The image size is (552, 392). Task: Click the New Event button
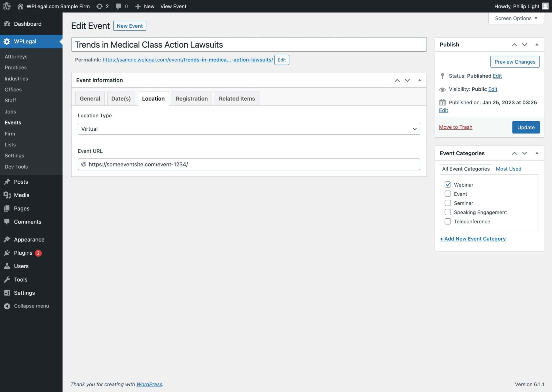tap(130, 26)
